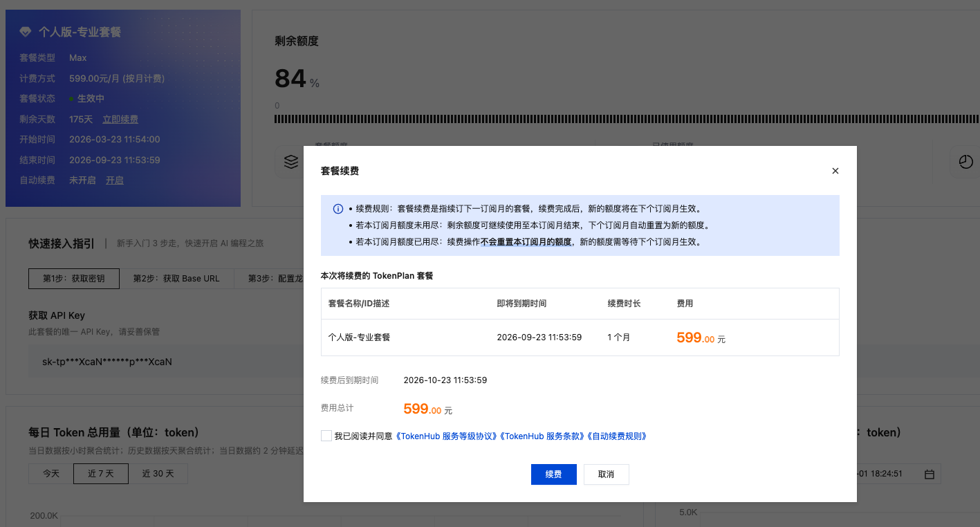Open the TokenHub 服务等级协议 link
This screenshot has height=527, width=980.
point(447,436)
